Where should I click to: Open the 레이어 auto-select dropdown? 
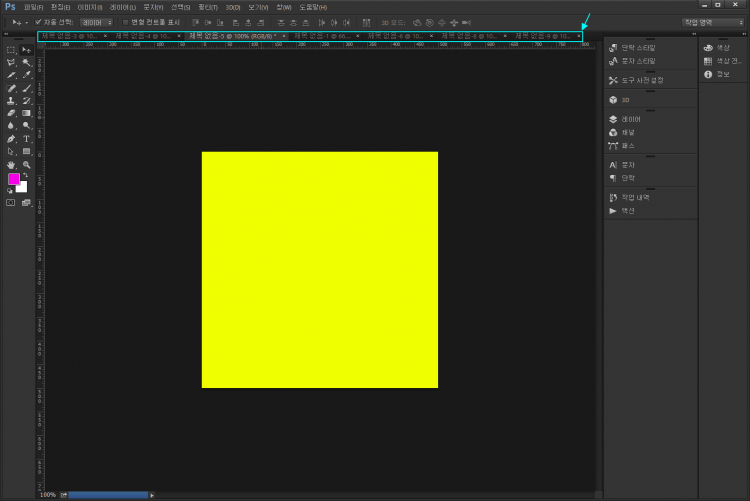click(95, 21)
